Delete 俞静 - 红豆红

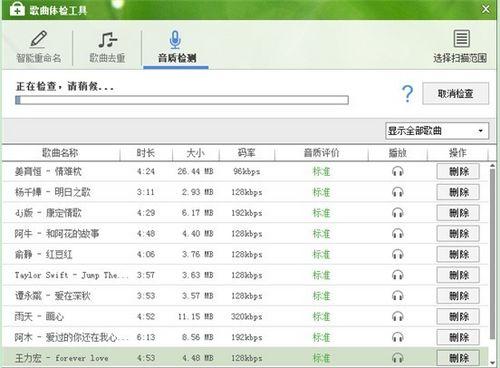458,255
